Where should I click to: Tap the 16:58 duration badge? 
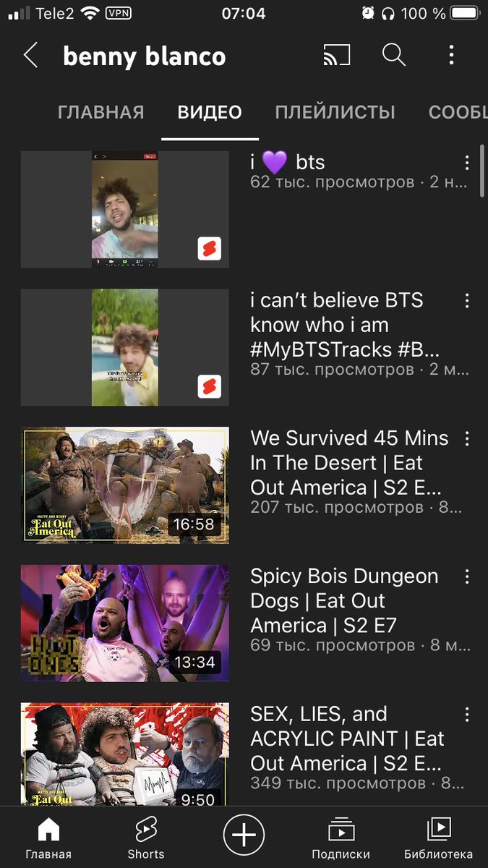(x=194, y=524)
